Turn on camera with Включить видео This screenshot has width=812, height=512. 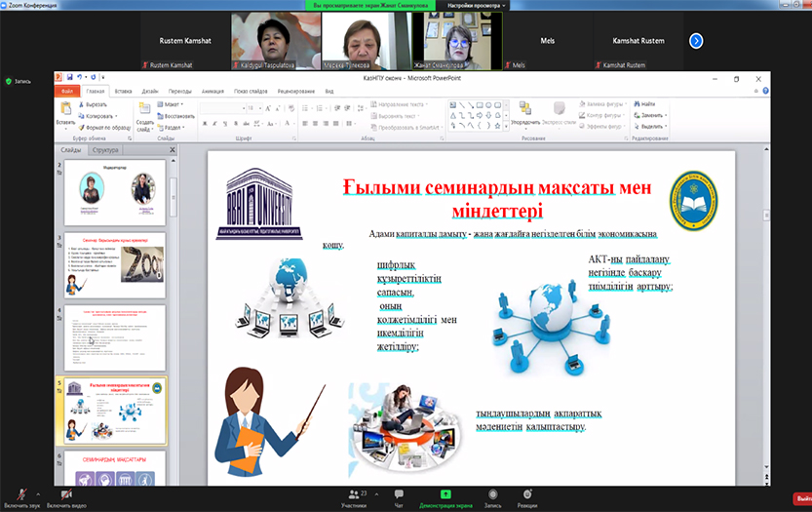(x=66, y=496)
